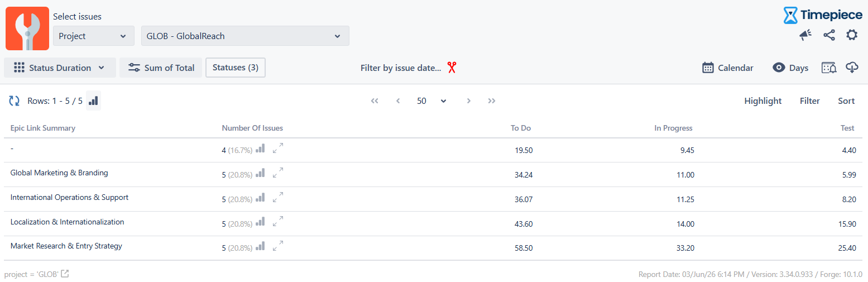The height and width of the screenshot is (282, 868).
Task: Open the Highlight menu
Action: [763, 101]
